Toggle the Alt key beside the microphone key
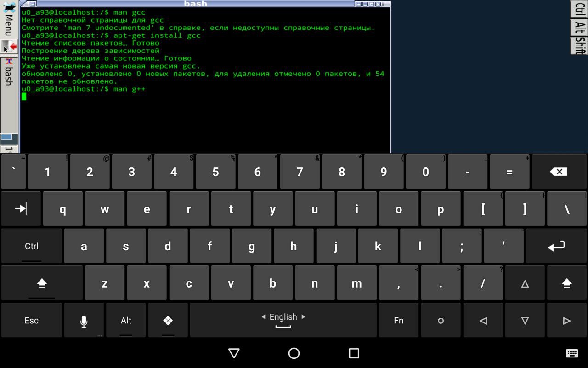 click(x=126, y=321)
